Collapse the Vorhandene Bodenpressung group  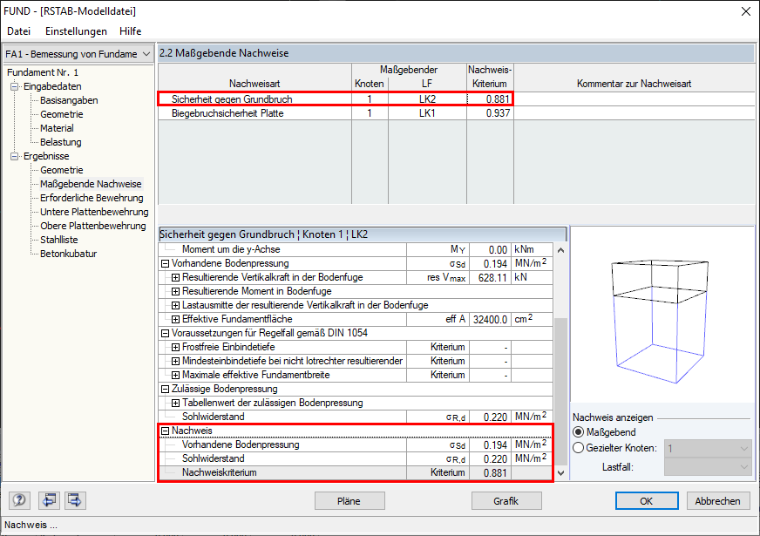pos(165,264)
